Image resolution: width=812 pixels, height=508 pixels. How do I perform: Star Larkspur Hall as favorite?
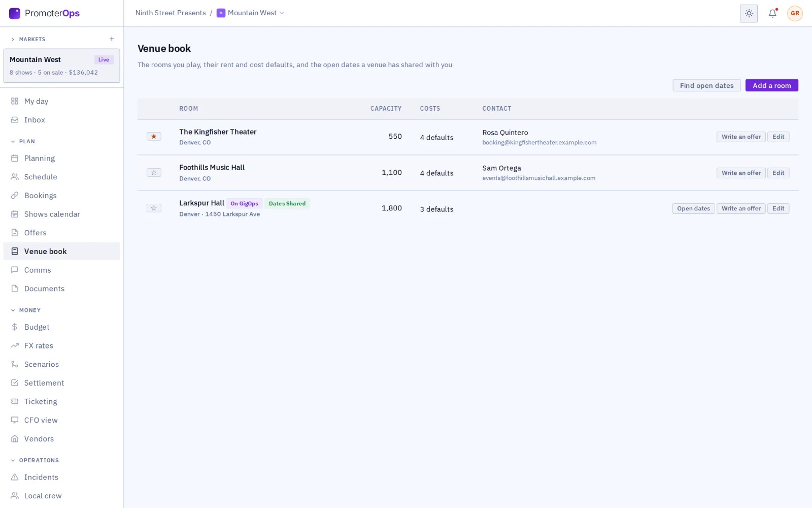pyautogui.click(x=154, y=208)
